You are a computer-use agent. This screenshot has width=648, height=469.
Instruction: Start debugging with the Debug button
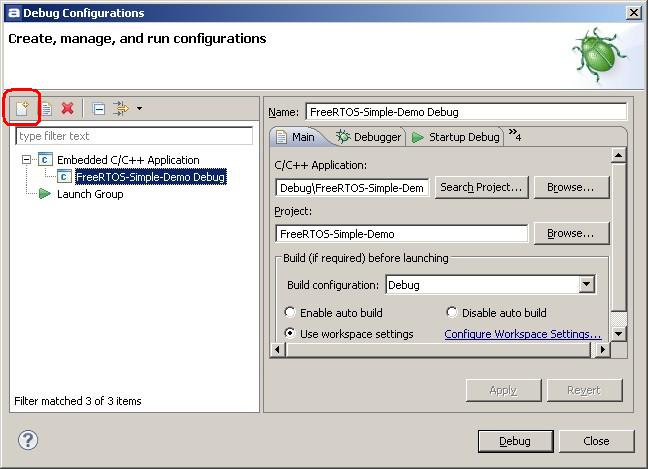pyautogui.click(x=515, y=441)
